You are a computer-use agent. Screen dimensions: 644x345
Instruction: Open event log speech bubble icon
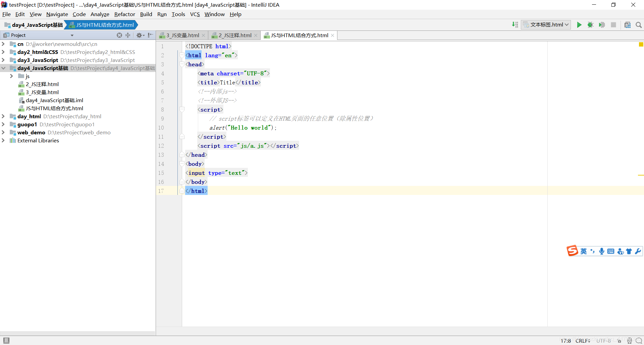639,341
